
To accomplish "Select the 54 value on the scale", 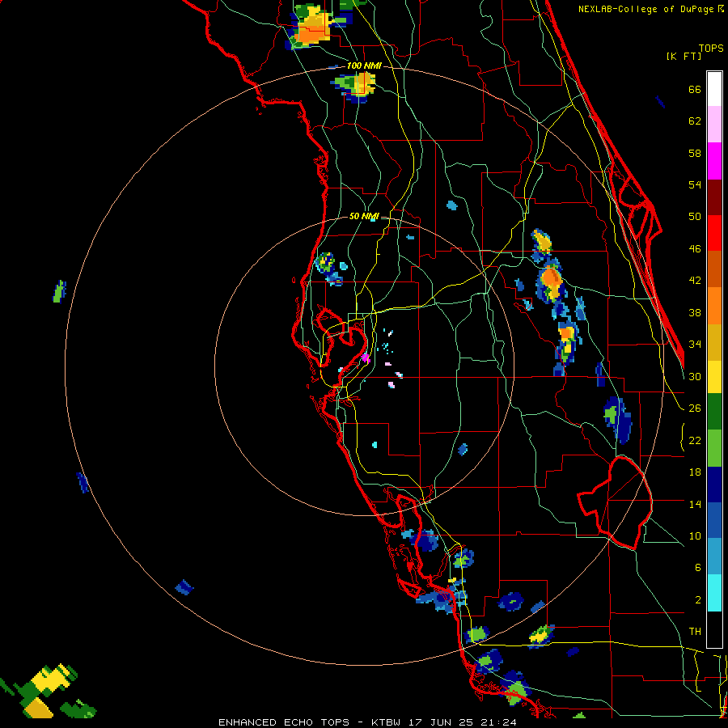I will point(695,184).
